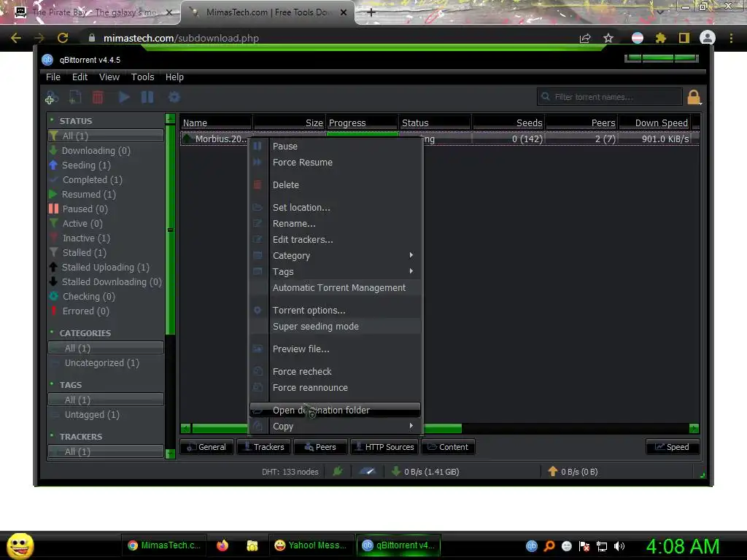The image size is (747, 560).
Task: Open the File menu
Action: pos(53,77)
